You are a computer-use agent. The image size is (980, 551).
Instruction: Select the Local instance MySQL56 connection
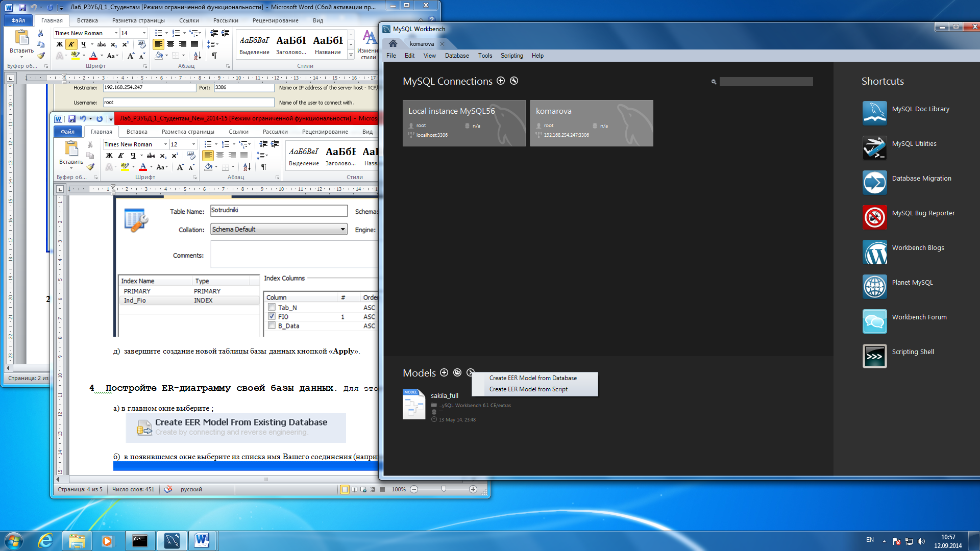click(464, 122)
